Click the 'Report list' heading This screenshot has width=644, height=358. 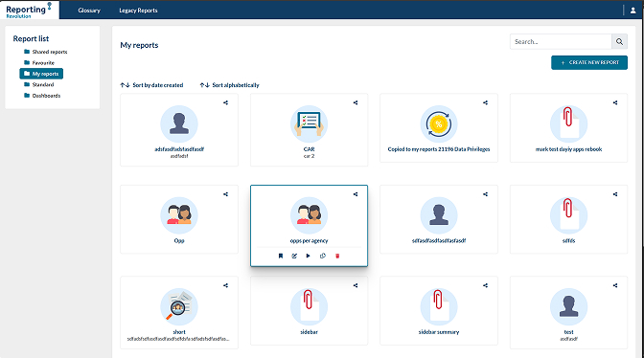[31, 38]
